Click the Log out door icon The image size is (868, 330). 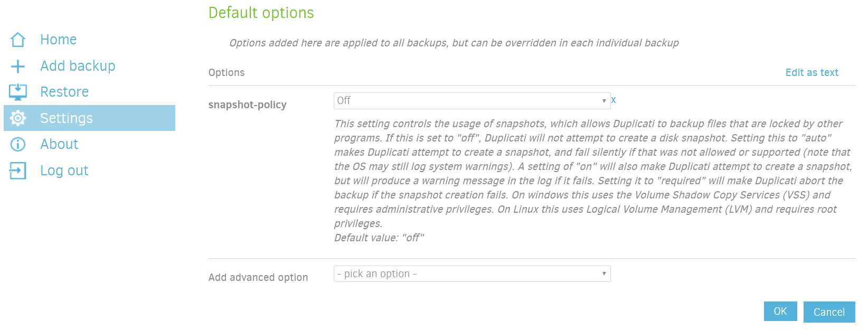tap(18, 170)
